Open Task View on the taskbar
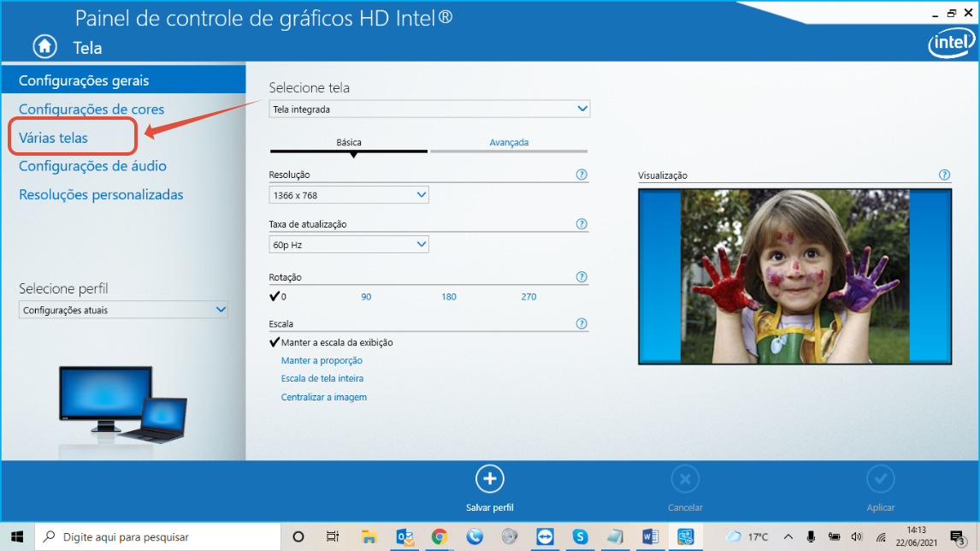Screen dimensions: 980x551 click(333, 536)
